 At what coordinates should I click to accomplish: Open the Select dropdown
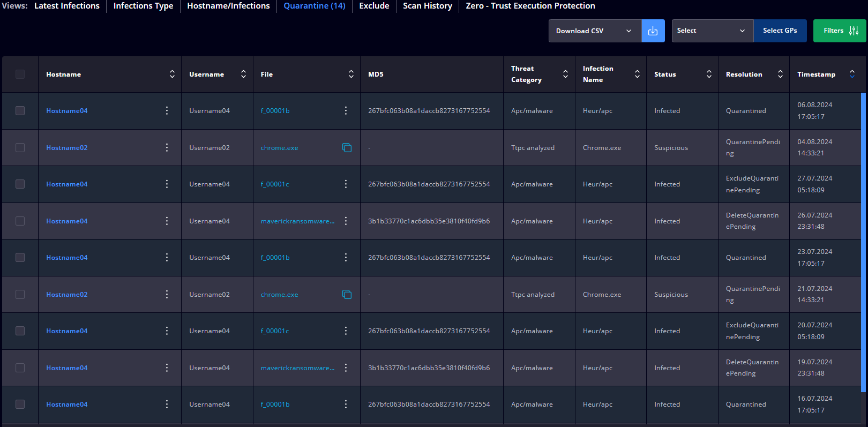(713, 31)
